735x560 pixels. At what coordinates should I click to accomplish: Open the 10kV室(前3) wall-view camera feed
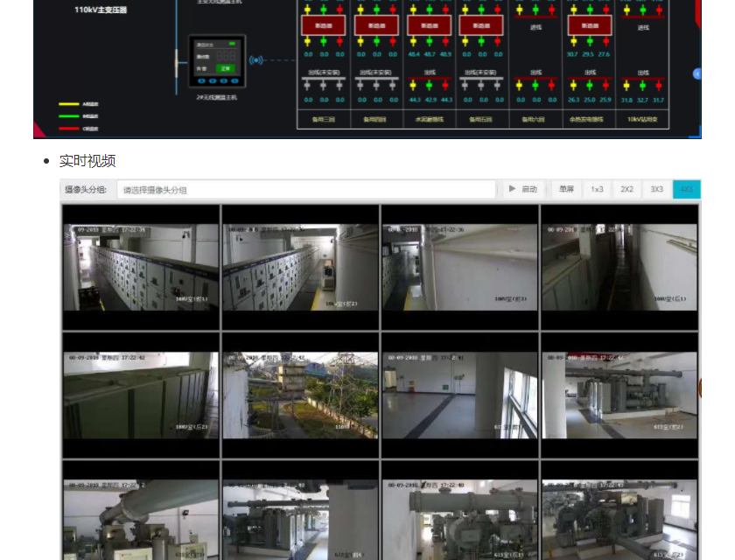460,267
